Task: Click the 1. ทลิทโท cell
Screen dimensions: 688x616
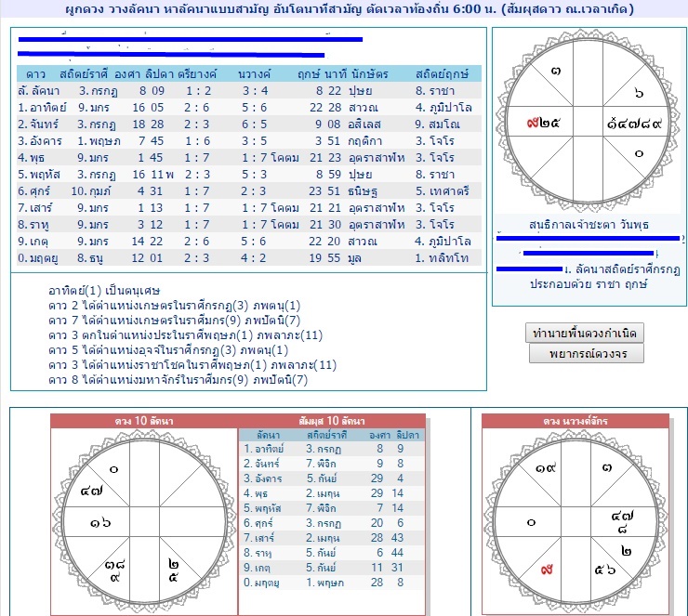Action: point(442,257)
